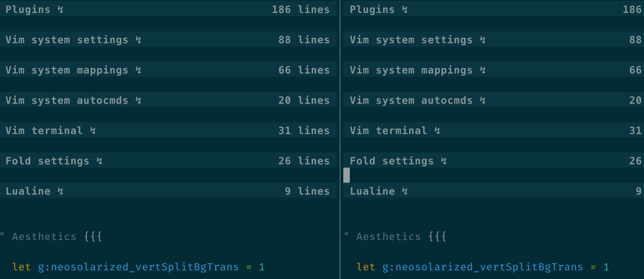Screen dimensions: 644x279
Task: Expand the Plugins fold in the left pane
Action: tap(28, 10)
